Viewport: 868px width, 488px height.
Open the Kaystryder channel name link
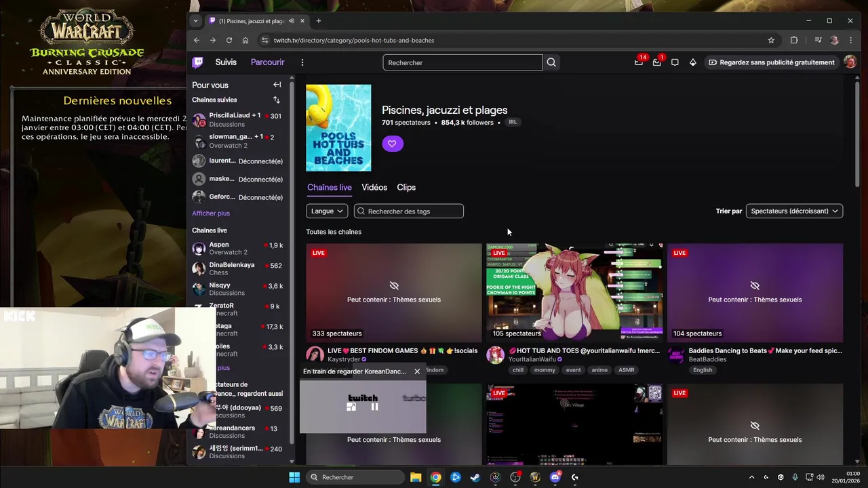[x=344, y=360]
